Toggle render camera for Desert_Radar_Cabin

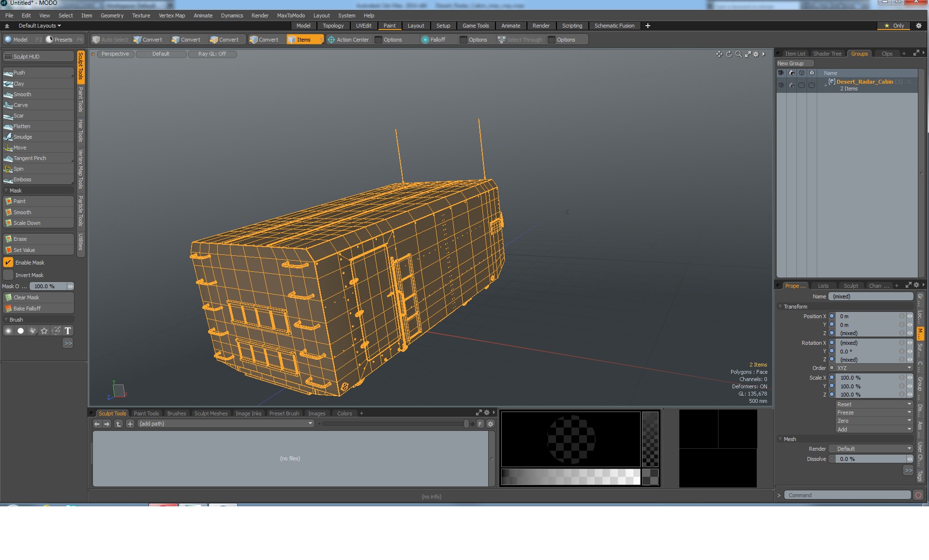pos(791,85)
